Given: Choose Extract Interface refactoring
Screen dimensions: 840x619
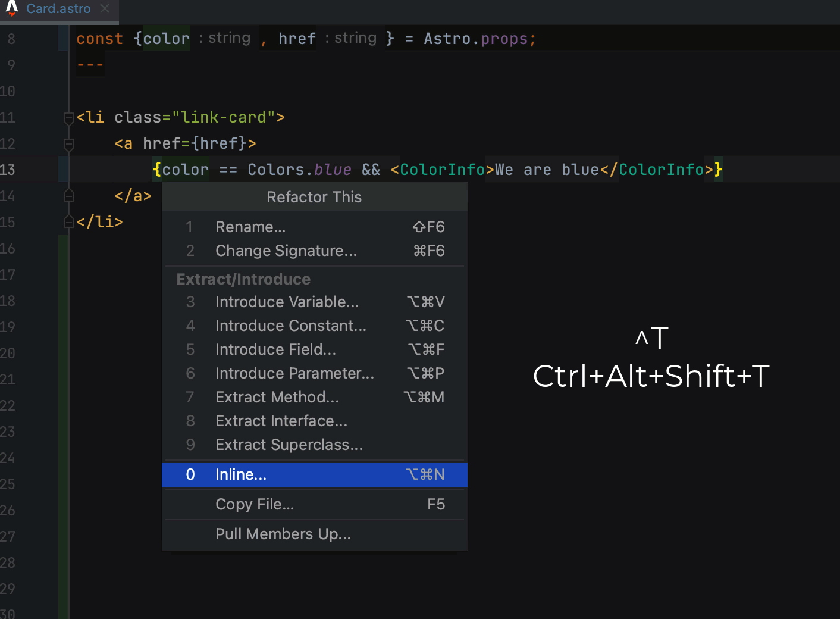Looking at the screenshot, I should tap(281, 421).
